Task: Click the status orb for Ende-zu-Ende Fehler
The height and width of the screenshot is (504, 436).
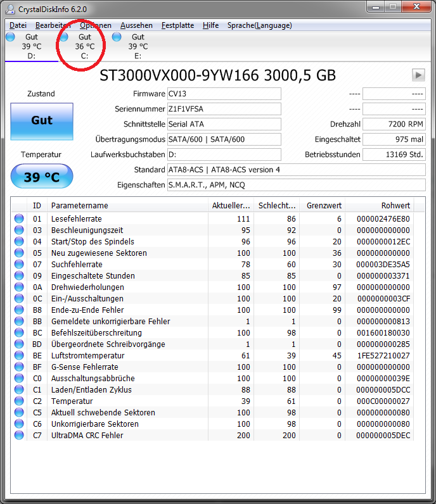Action: click(x=19, y=310)
